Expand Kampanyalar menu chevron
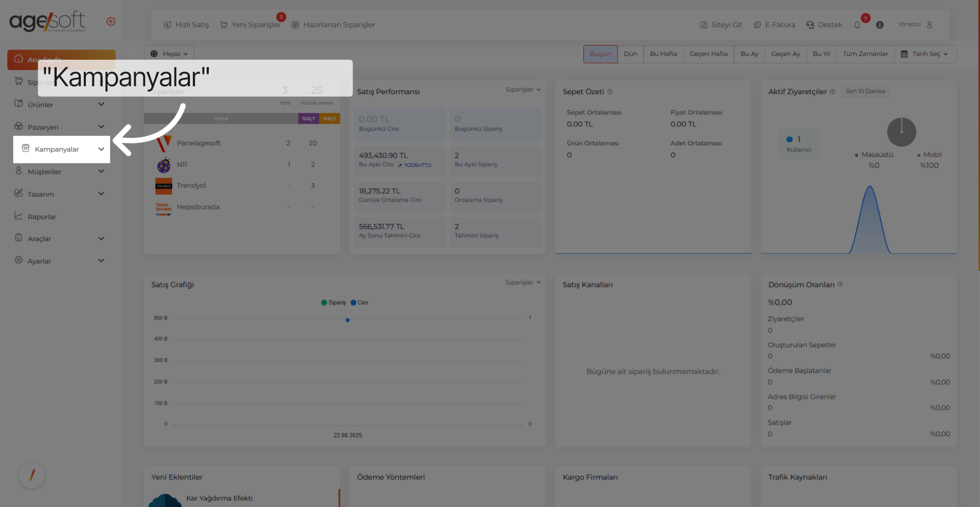Viewport: 980px width, 507px height. 101,149
